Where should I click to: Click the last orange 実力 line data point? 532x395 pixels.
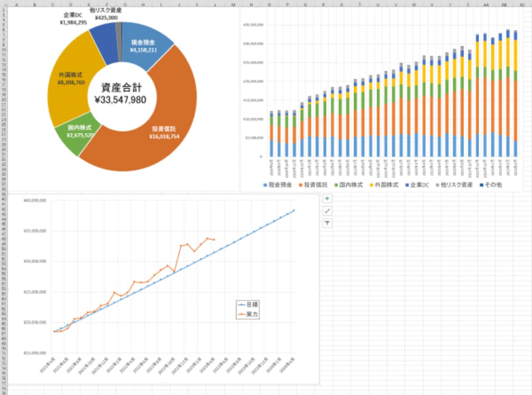pos(214,240)
